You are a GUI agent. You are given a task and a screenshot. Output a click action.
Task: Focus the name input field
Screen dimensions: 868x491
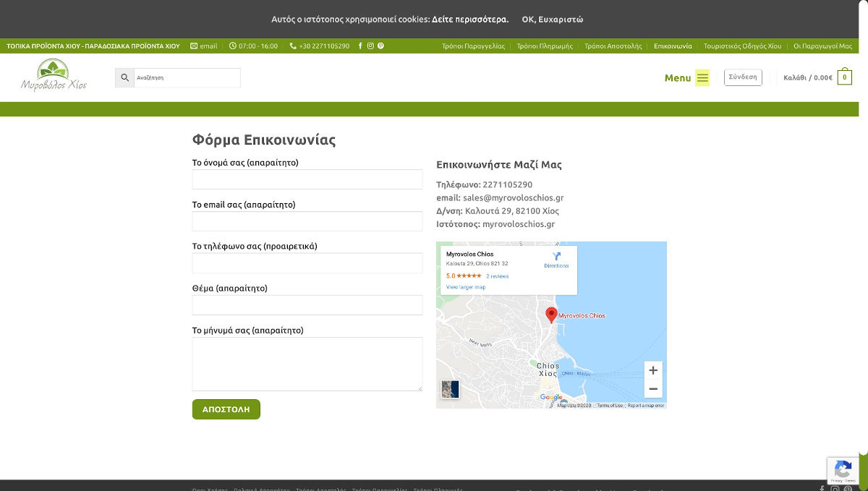tap(307, 179)
